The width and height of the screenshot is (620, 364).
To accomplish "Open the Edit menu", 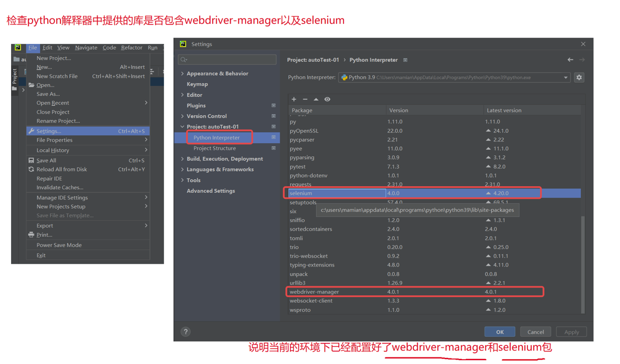I will click(x=47, y=47).
